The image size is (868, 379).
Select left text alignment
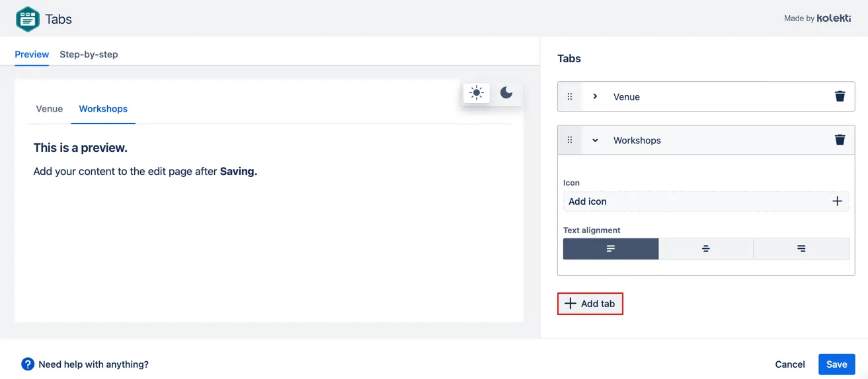pyautogui.click(x=611, y=249)
